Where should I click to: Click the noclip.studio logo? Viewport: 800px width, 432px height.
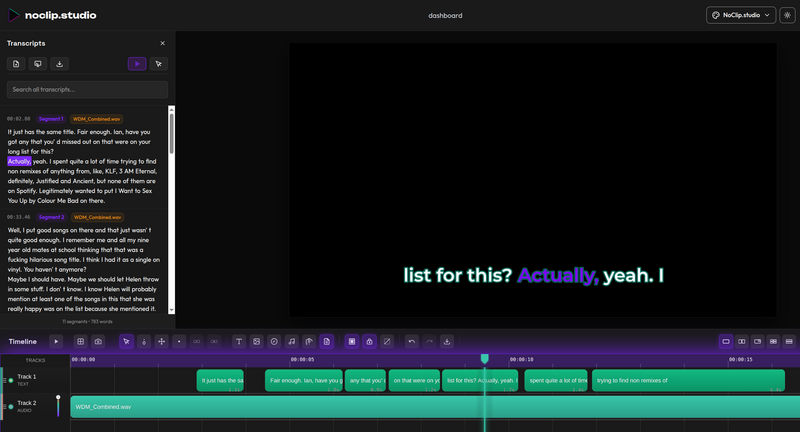click(53, 15)
